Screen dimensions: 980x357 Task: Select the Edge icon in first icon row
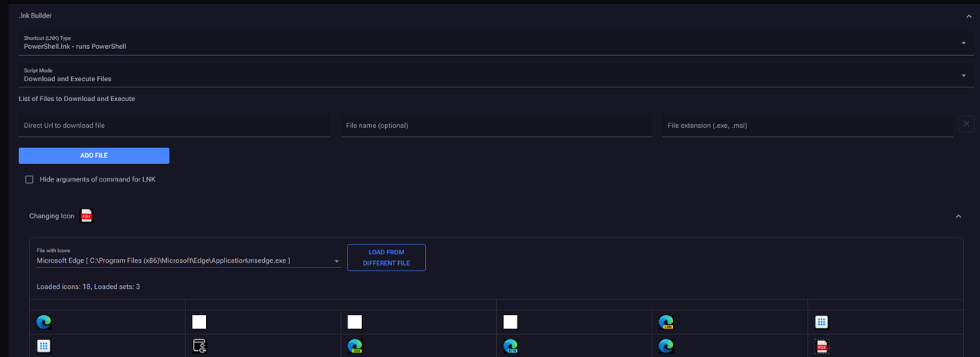tap(44, 322)
